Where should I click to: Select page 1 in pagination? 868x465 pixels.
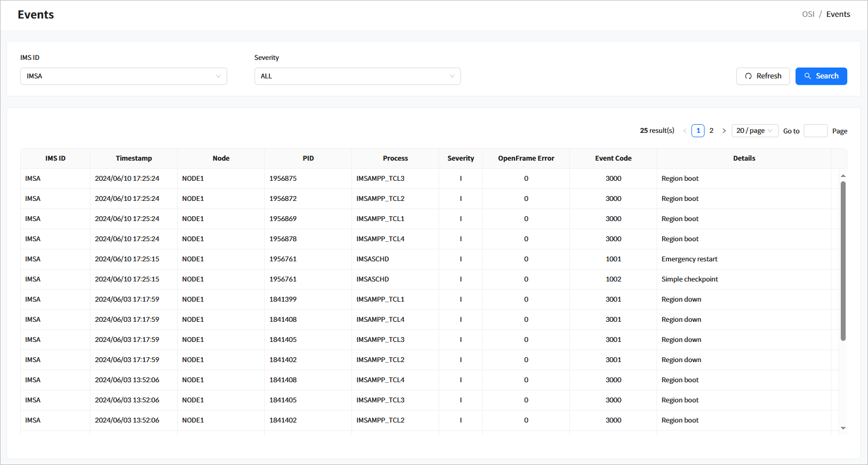[x=698, y=131]
